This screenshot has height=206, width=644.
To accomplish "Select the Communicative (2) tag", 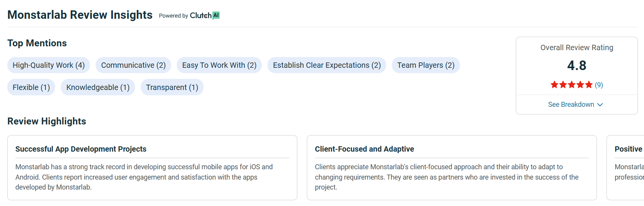I will 133,65.
